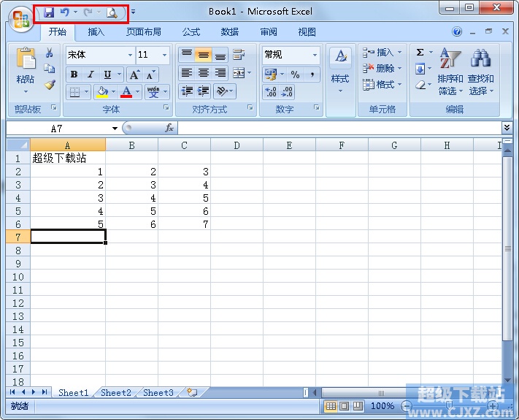Switch to Normal view in the status bar
Screen dimensions: 519x420
[x=331, y=406]
